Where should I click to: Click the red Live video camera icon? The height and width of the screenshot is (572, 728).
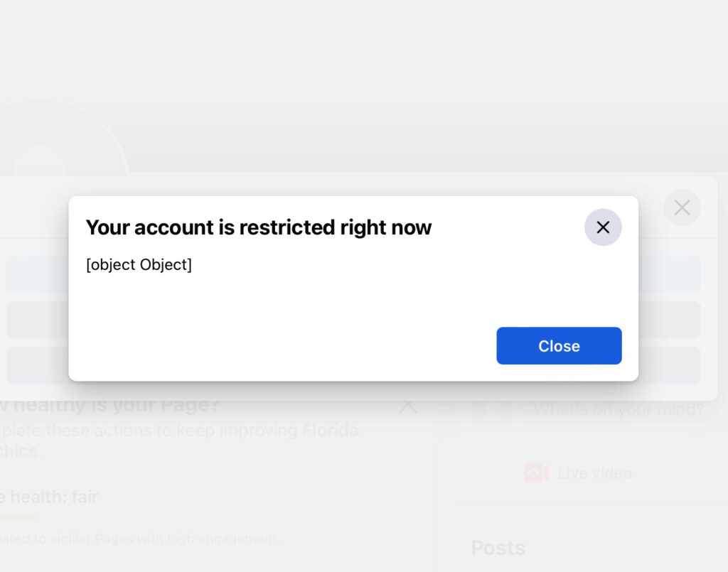click(x=536, y=473)
